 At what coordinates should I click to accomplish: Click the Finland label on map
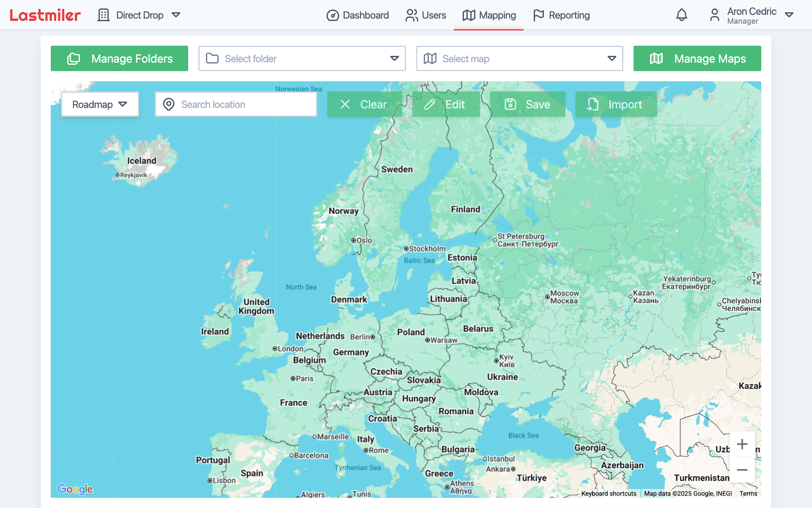pos(466,209)
